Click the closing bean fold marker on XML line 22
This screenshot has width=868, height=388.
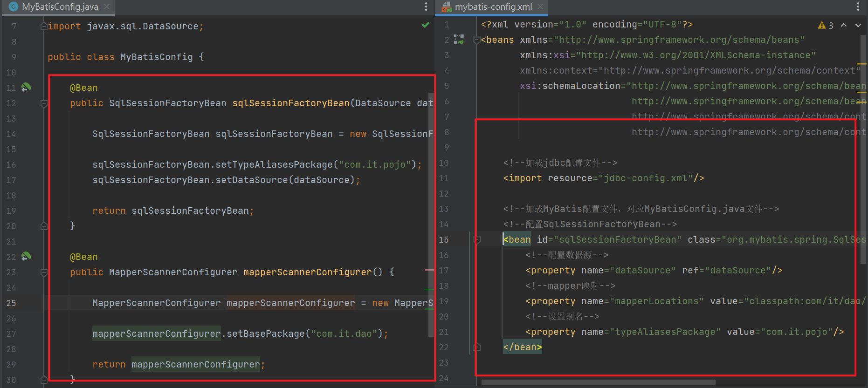pyautogui.click(x=477, y=347)
